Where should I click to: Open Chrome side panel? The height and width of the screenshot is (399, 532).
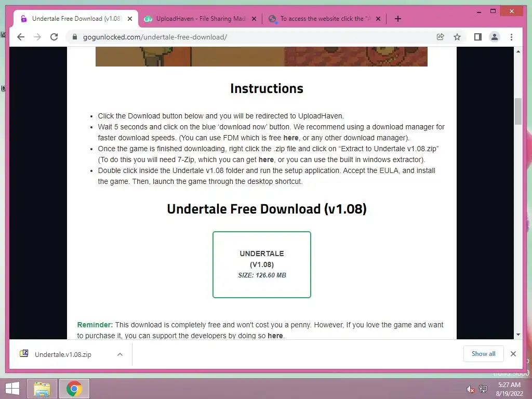tap(478, 37)
